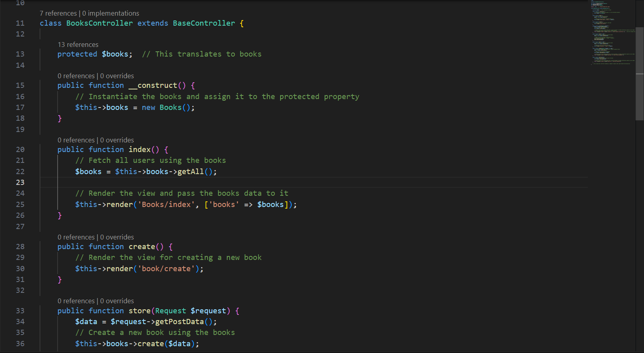This screenshot has width=644, height=353.
Task: Click the minimap code preview
Action: point(613,32)
